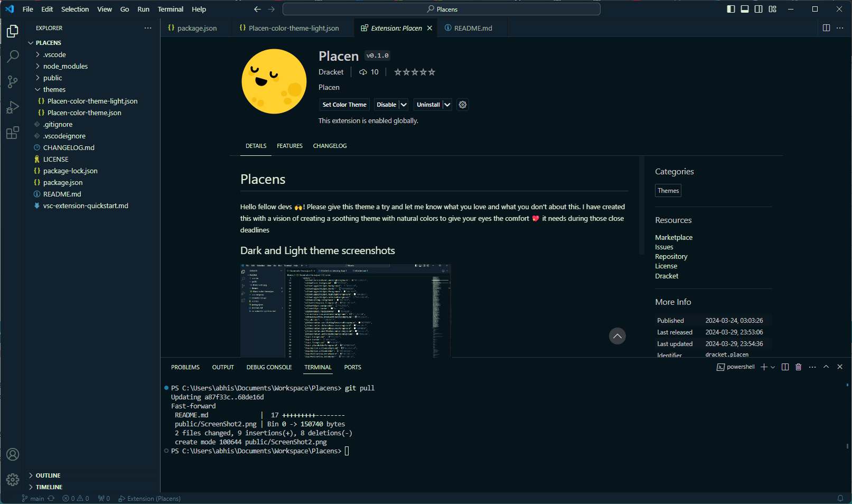This screenshot has width=852, height=504.
Task: Open Marketplace resource link
Action: (x=674, y=237)
